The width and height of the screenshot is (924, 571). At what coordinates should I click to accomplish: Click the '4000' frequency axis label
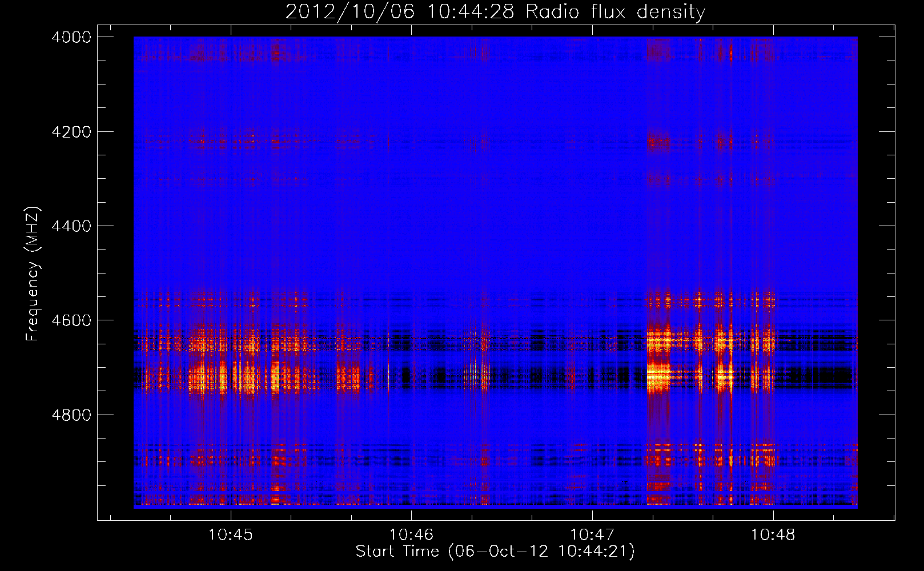pyautogui.click(x=71, y=37)
